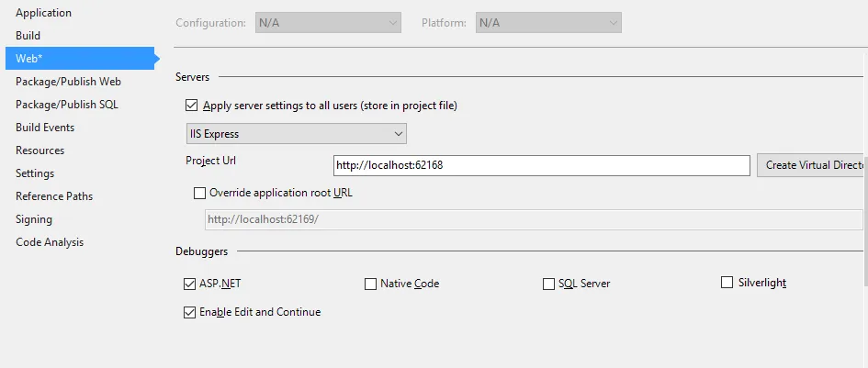Click into the Project Url field

point(542,166)
